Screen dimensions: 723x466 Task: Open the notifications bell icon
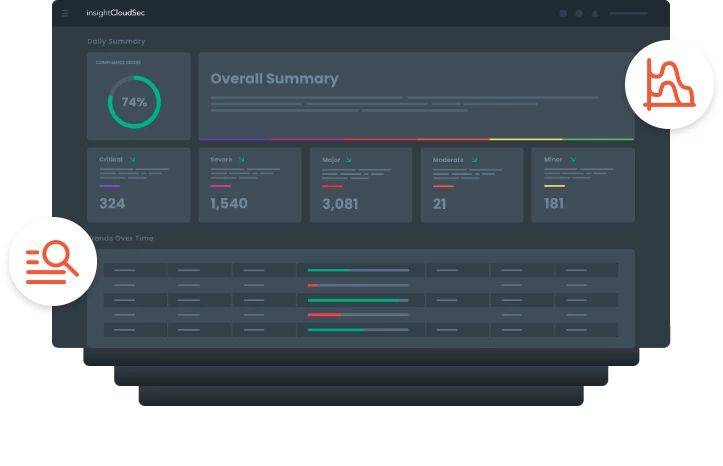595,14
